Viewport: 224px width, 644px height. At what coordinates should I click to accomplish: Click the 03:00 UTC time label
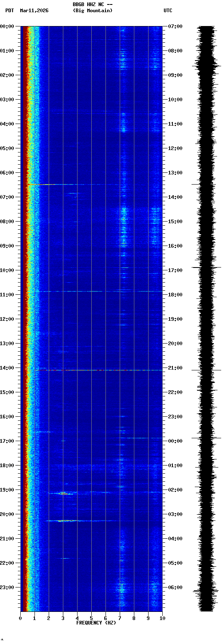(175, 514)
